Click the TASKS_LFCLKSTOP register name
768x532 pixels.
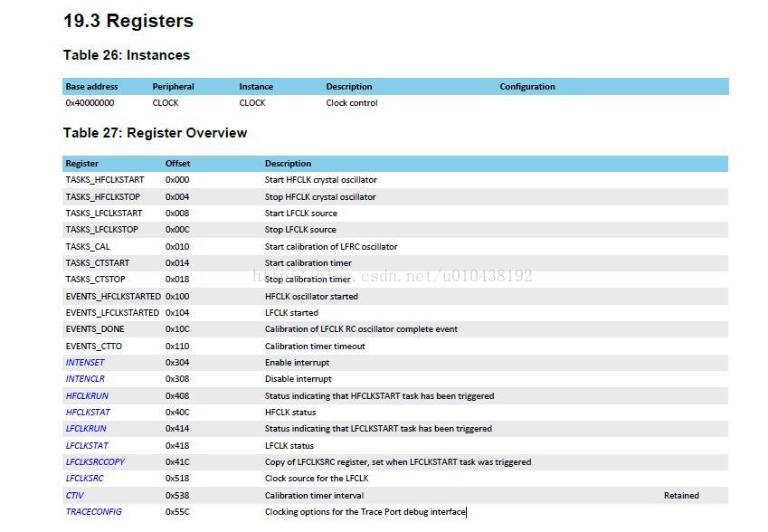point(102,229)
